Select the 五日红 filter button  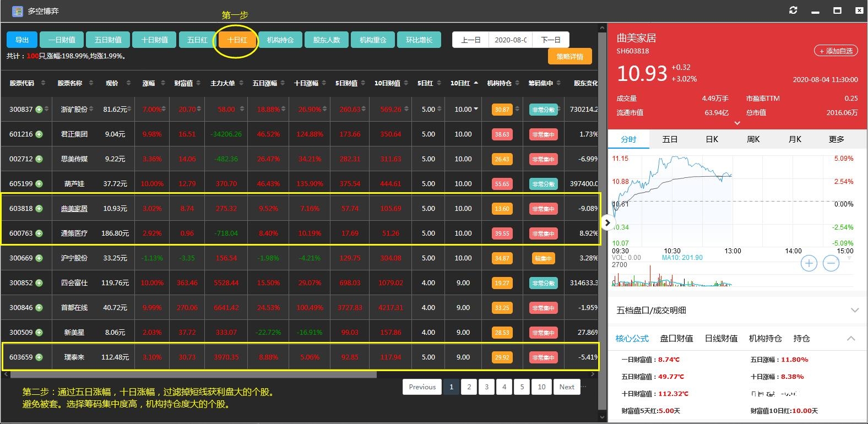pos(197,40)
